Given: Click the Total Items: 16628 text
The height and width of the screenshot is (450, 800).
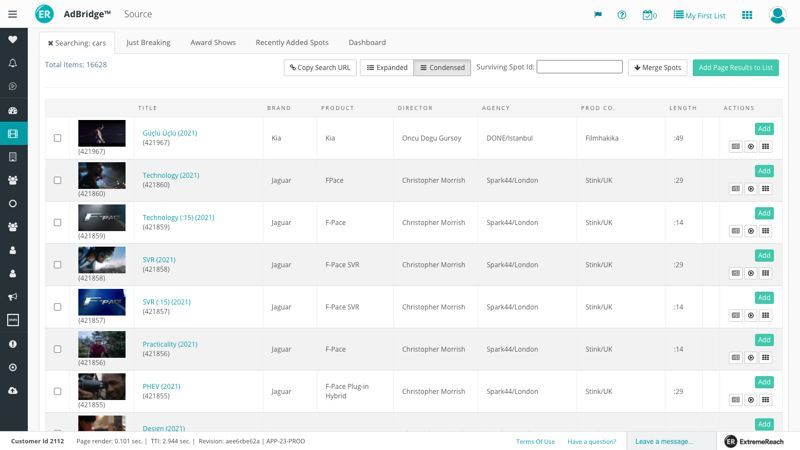Looking at the screenshot, I should [76, 65].
